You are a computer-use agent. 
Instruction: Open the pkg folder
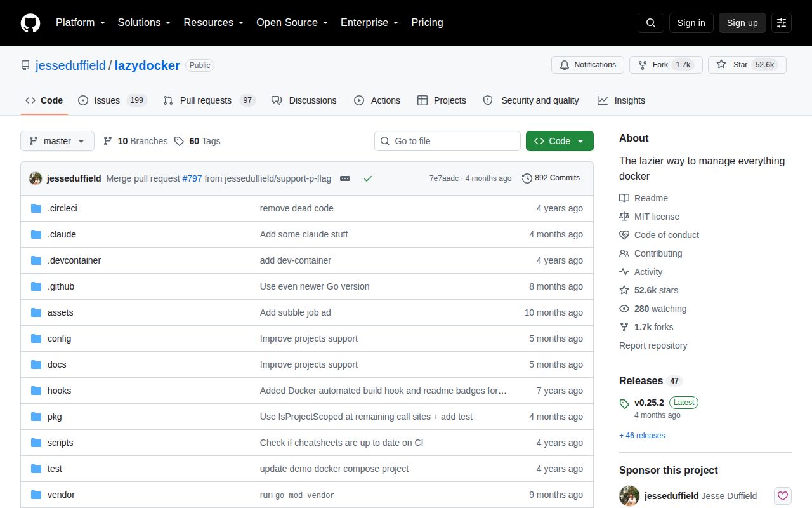55,417
